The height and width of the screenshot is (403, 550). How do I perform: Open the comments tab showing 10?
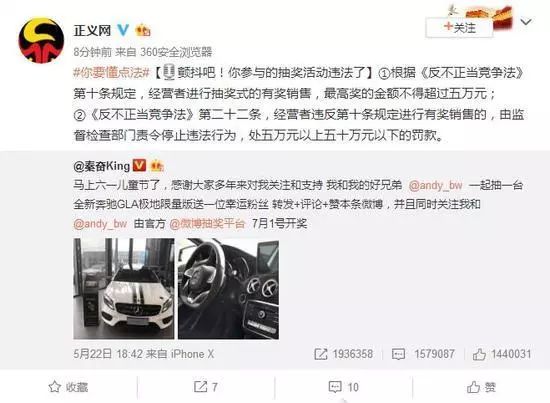343,387
